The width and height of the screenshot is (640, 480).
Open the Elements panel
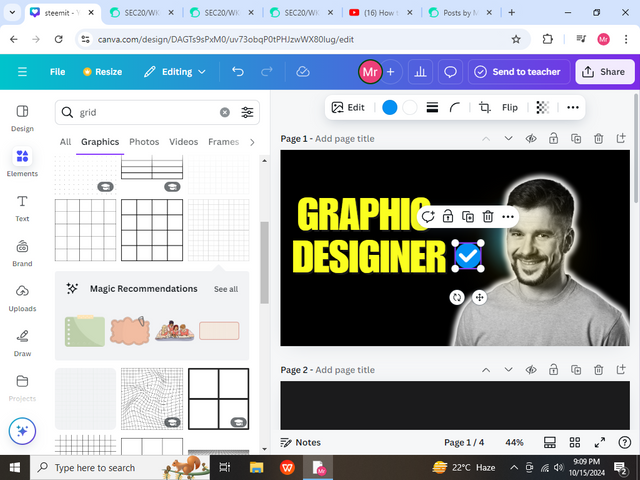pyautogui.click(x=22, y=162)
